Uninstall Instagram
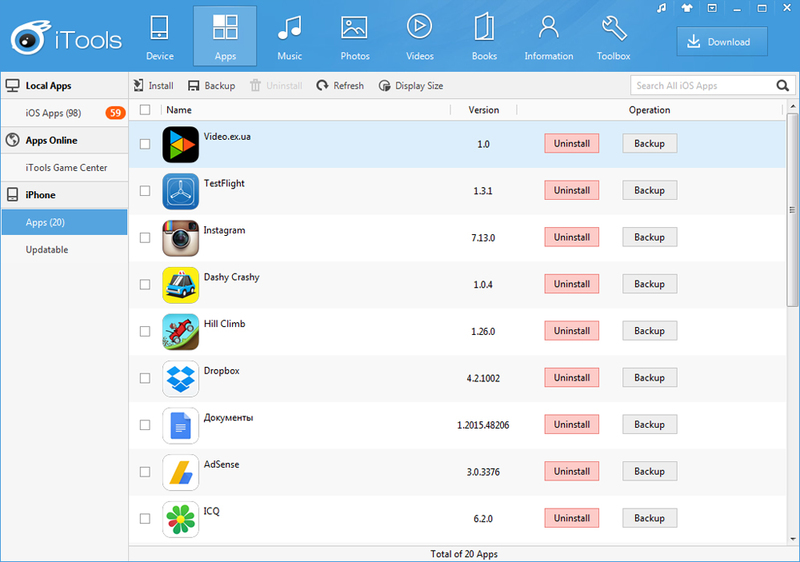 (571, 237)
